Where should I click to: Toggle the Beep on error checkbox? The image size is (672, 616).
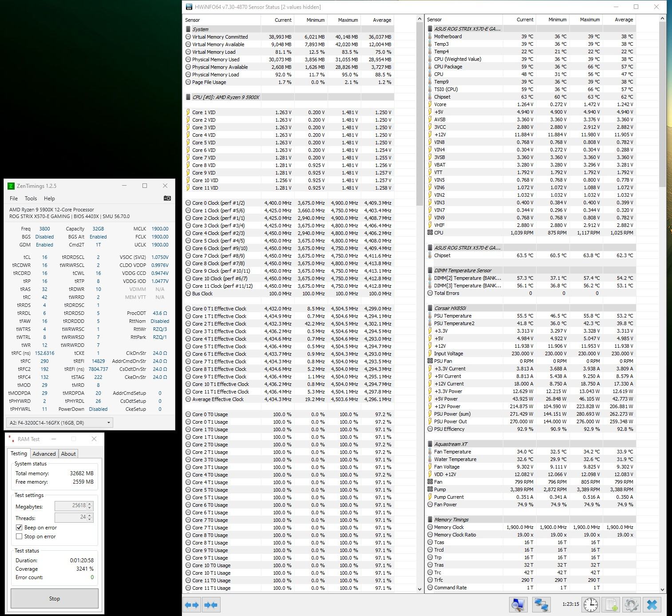point(19,528)
